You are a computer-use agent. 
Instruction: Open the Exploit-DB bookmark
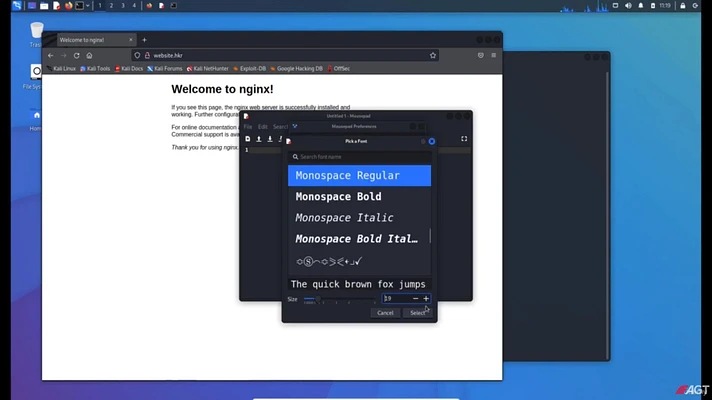tap(249, 69)
